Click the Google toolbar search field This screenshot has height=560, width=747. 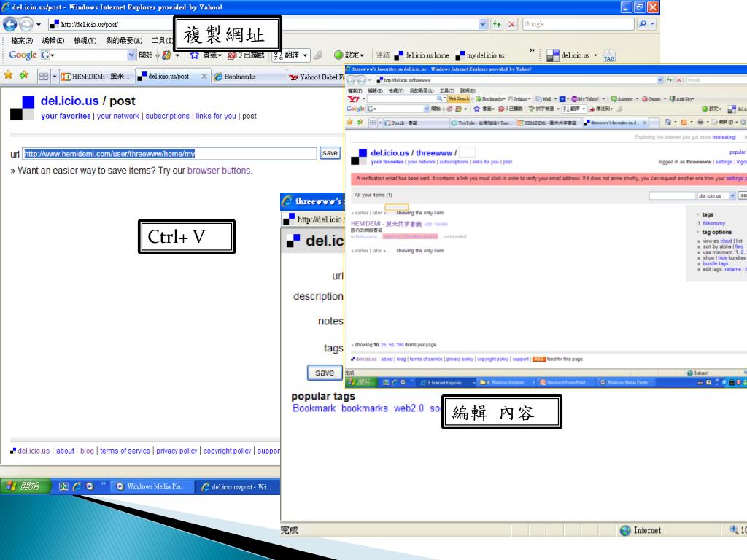tap(88, 55)
